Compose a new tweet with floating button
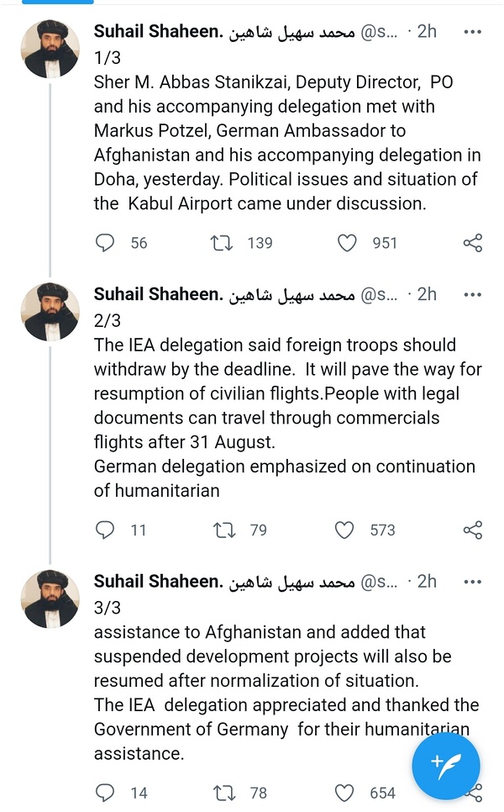Image resolution: width=504 pixels, height=812 pixels. pyautogui.click(x=445, y=765)
